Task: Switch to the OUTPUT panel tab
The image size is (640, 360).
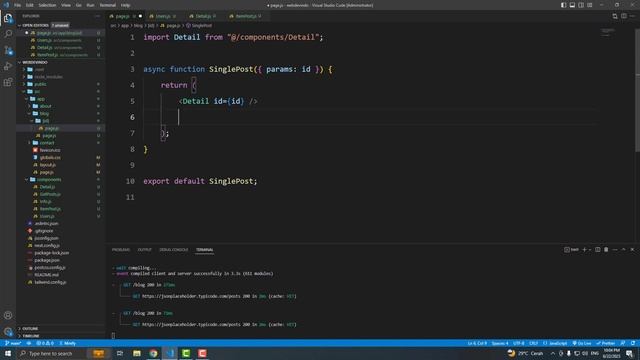Action: pyautogui.click(x=144, y=249)
